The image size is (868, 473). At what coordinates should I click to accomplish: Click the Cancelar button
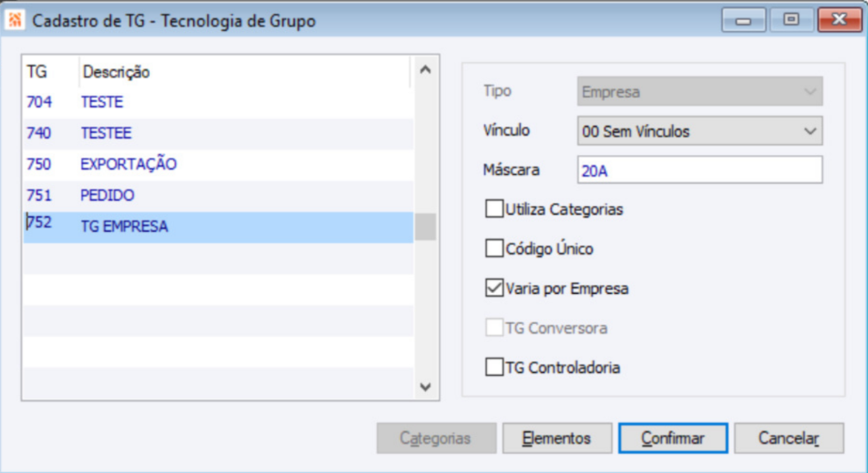[x=788, y=439]
